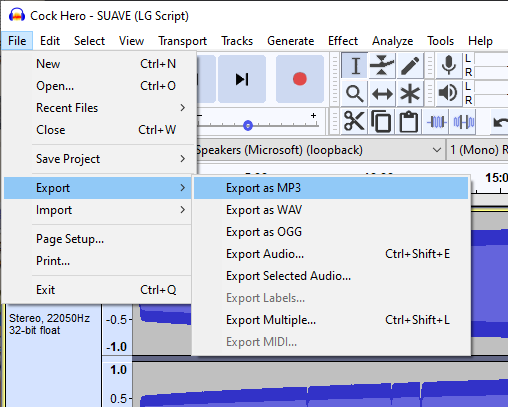
Task: Select the Envelope tool
Action: 382,65
